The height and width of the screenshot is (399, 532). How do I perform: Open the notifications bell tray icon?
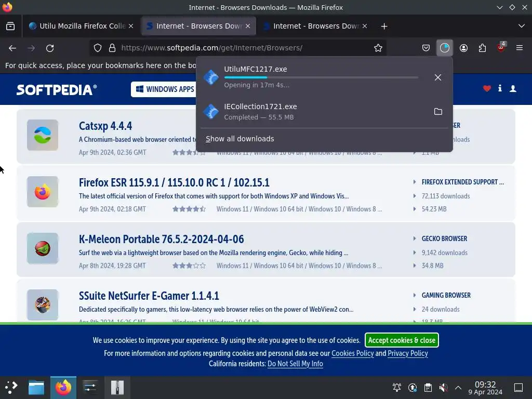pos(396,387)
